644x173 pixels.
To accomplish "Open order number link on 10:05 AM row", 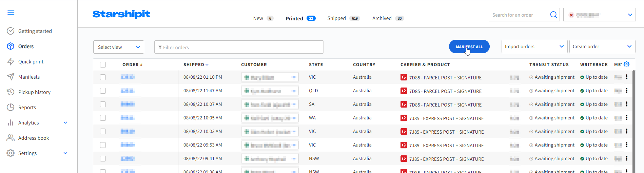I will point(128,118).
